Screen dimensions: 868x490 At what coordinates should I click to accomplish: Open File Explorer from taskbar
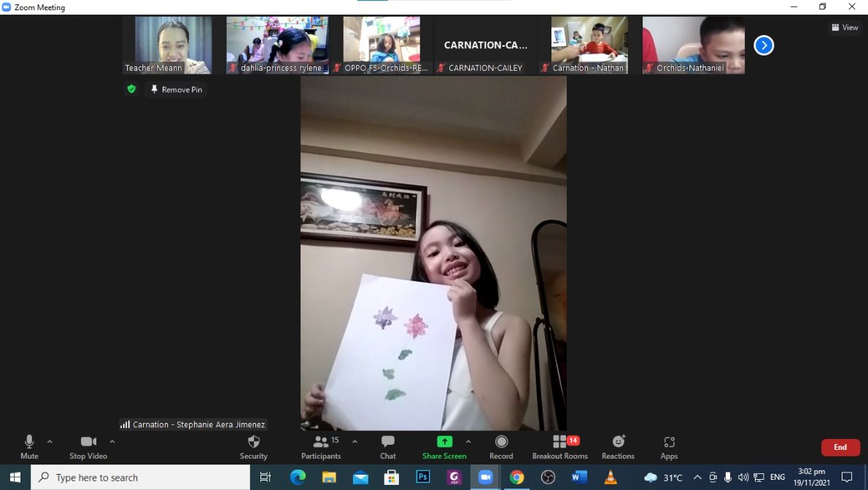point(330,478)
